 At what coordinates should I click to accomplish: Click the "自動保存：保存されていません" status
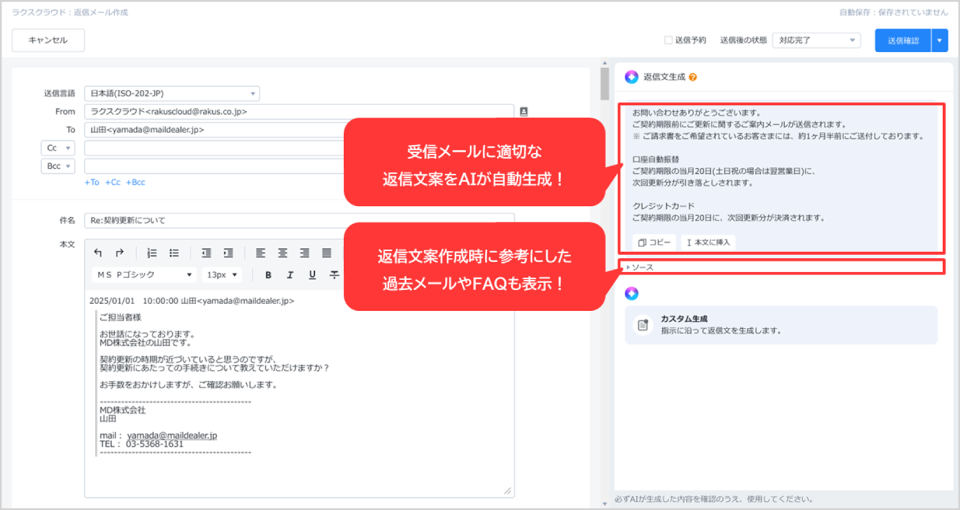pos(893,12)
